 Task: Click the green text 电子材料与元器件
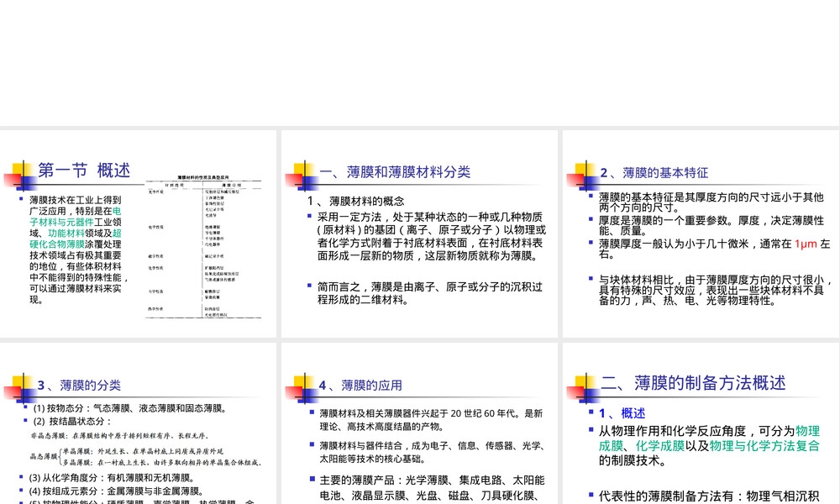[x=76, y=217]
